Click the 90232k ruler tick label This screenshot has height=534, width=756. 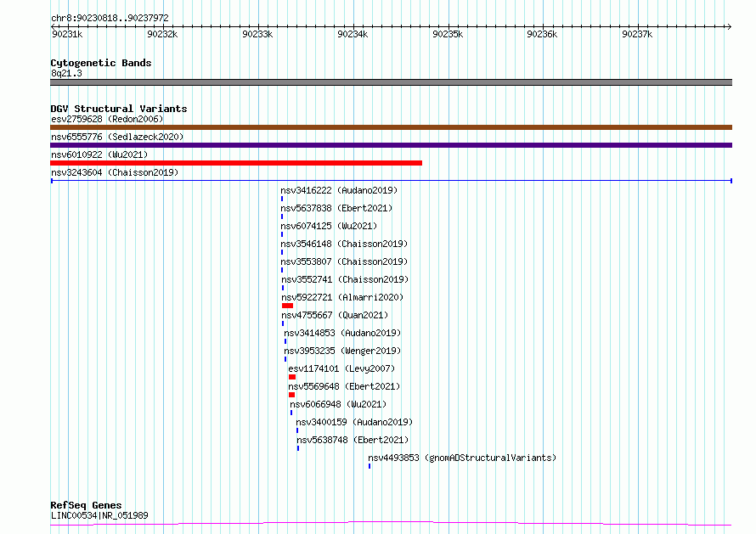point(162,34)
